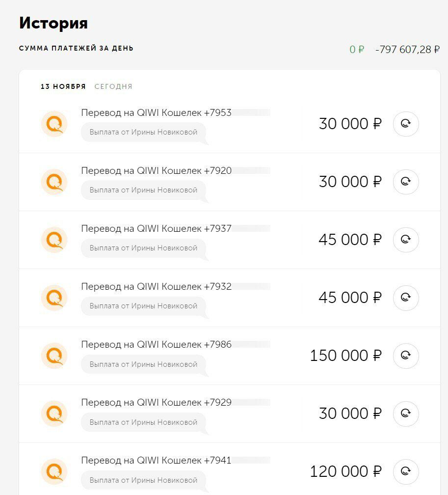Click green 0 ₽ daily income total
The height and width of the screenshot is (495, 448).
pyautogui.click(x=357, y=50)
